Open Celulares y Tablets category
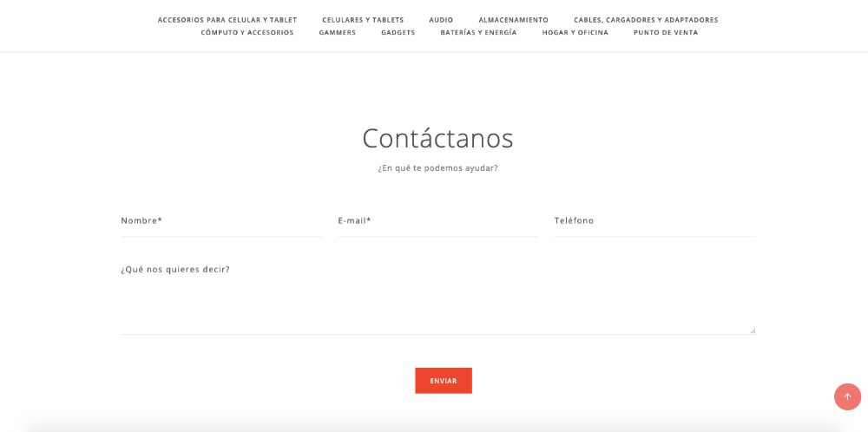 coord(363,20)
